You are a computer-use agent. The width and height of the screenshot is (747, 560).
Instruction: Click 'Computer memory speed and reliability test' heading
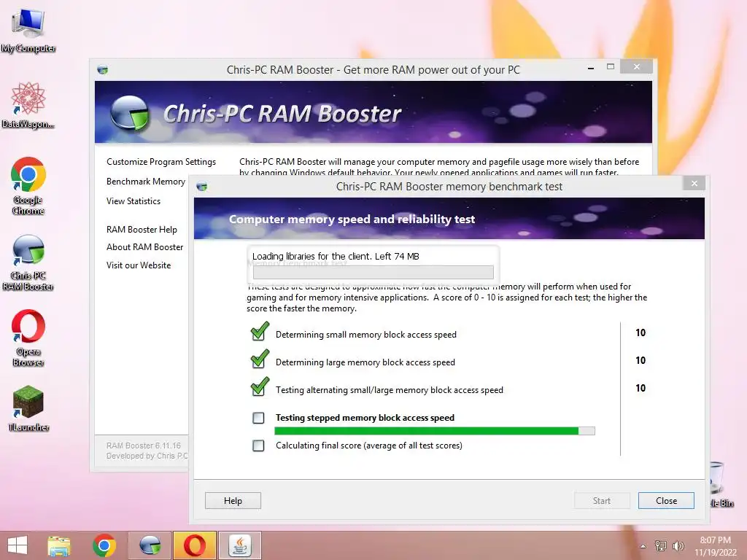tap(352, 219)
